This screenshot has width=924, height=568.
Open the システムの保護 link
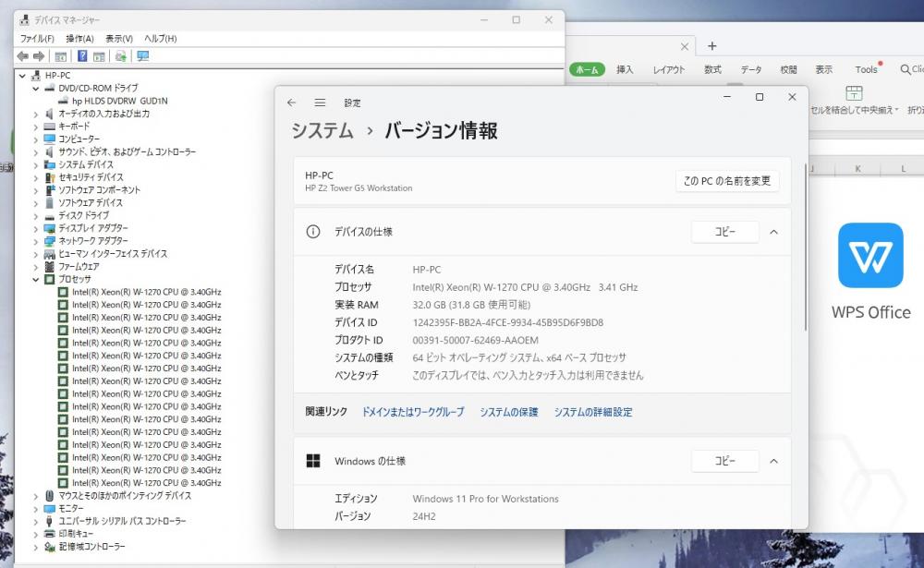(x=508, y=412)
